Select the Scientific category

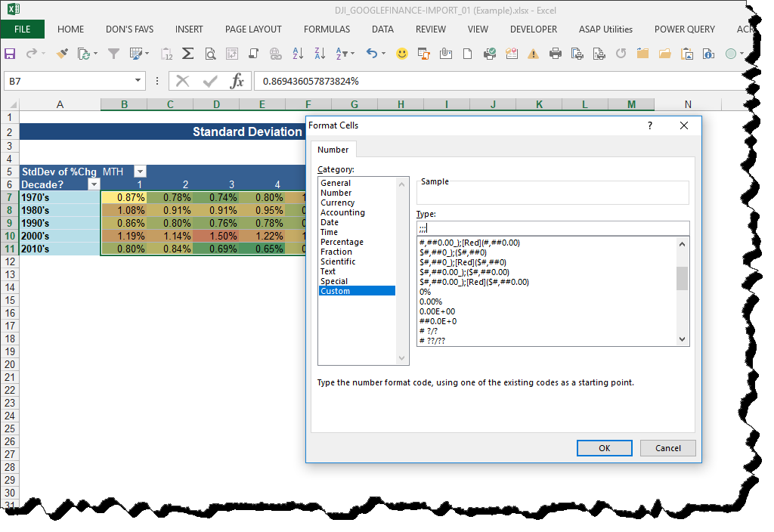pyautogui.click(x=338, y=261)
